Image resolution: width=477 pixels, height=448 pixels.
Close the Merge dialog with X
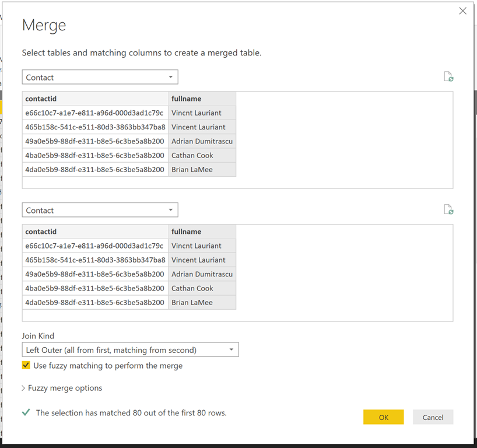(x=462, y=11)
